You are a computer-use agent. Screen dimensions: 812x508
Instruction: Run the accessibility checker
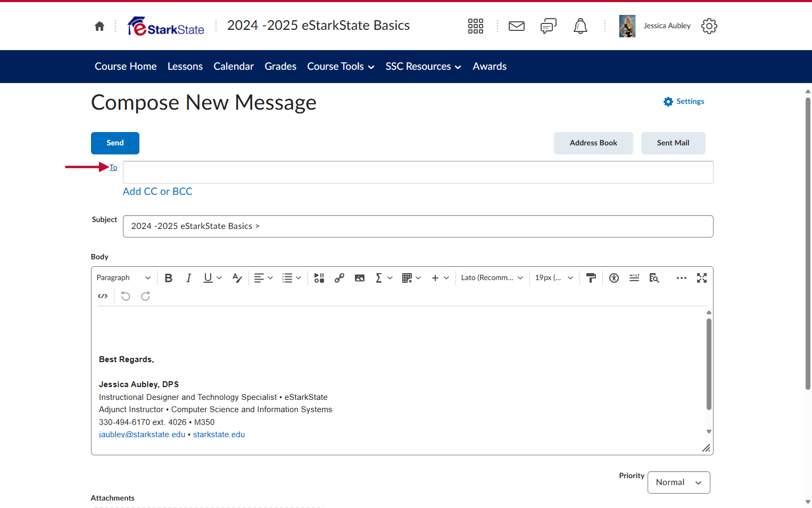tap(614, 278)
